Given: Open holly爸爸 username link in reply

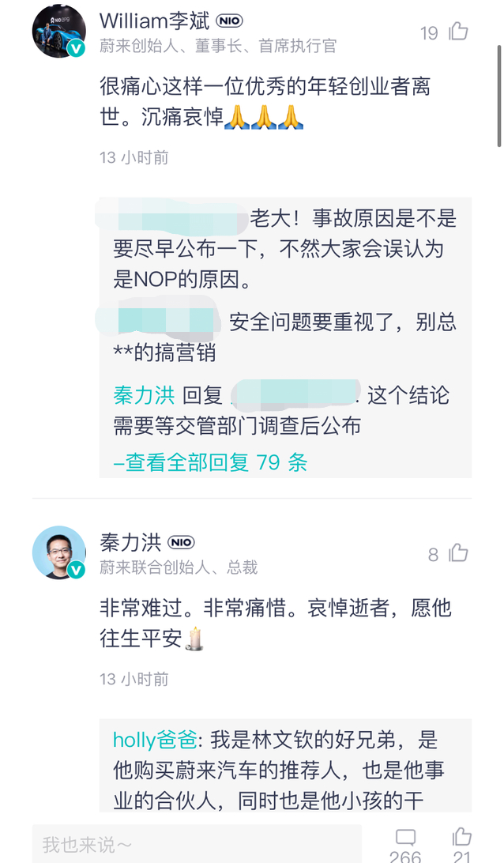Looking at the screenshot, I should 155,740.
